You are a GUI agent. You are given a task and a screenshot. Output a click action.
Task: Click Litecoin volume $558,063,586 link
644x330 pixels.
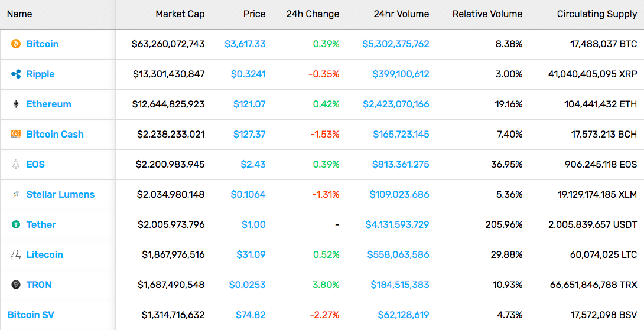398,254
